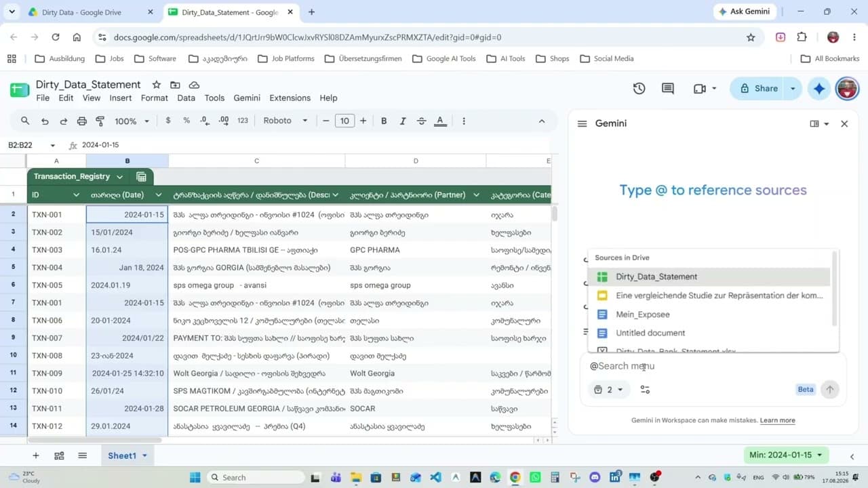Open the toolbar's three-dot more options
The image size is (868, 488).
464,121
